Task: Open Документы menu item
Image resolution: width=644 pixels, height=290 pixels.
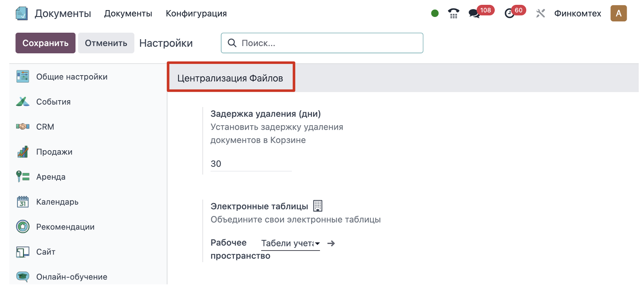Action: (128, 13)
